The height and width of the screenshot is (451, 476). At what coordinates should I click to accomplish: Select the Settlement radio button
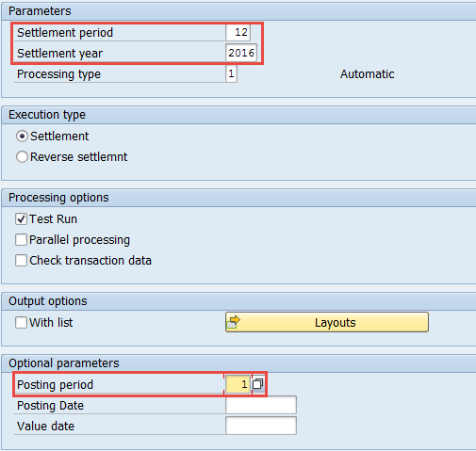pyautogui.click(x=22, y=137)
